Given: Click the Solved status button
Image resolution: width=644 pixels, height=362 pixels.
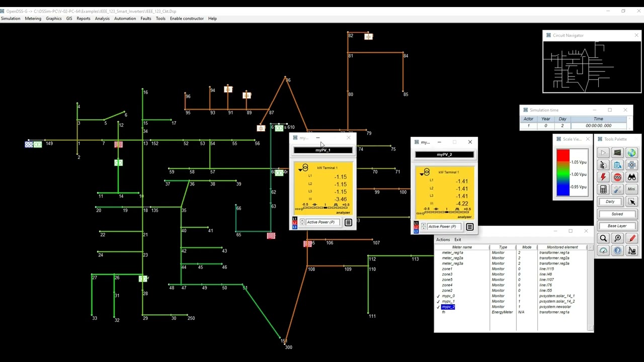Looking at the screenshot, I should [x=617, y=214].
